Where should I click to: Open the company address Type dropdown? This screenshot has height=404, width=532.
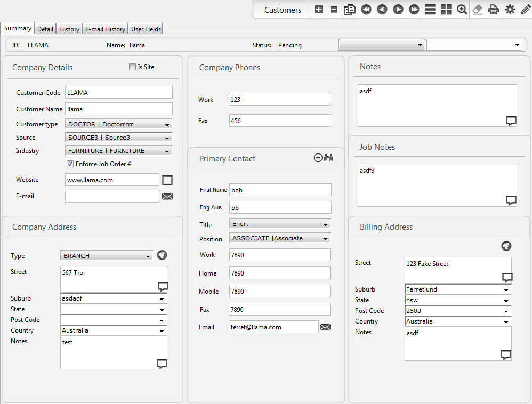tap(148, 256)
